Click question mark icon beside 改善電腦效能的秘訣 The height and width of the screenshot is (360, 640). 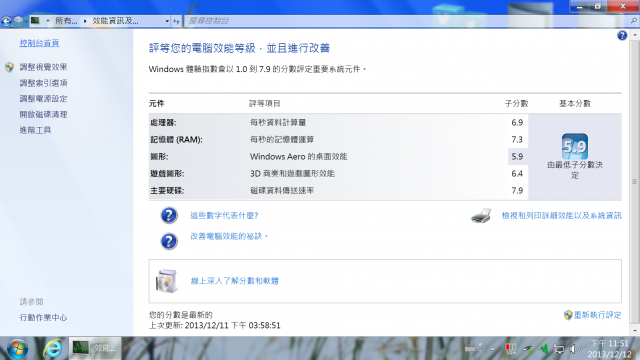click(x=169, y=241)
